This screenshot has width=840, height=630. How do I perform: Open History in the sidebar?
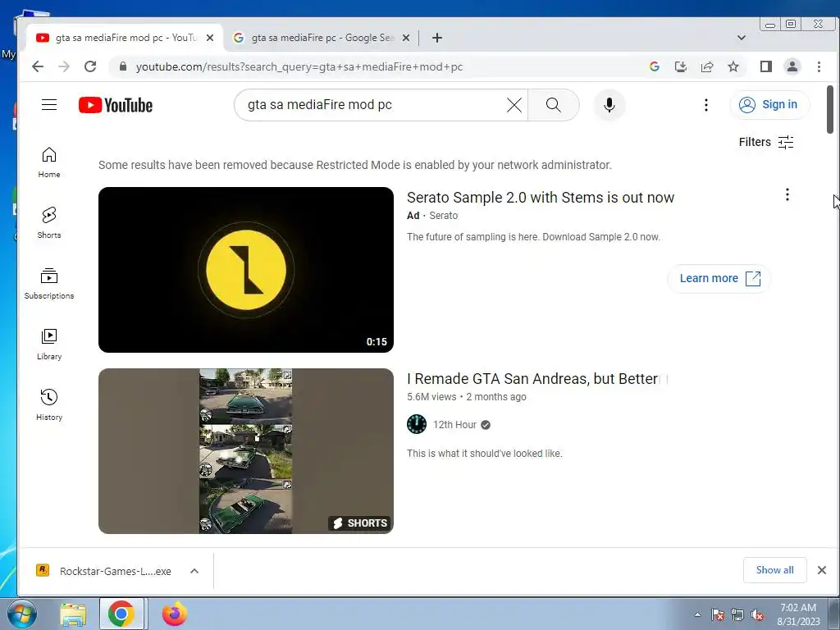pos(49,404)
